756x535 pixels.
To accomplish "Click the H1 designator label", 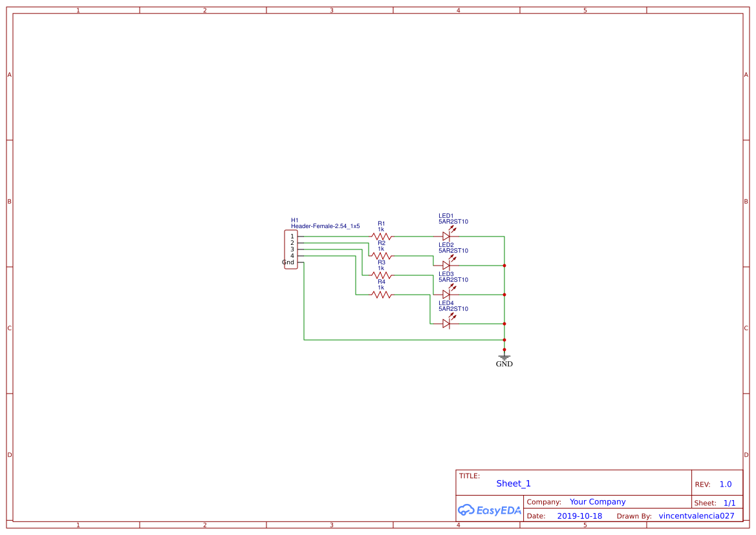I will [x=295, y=220].
